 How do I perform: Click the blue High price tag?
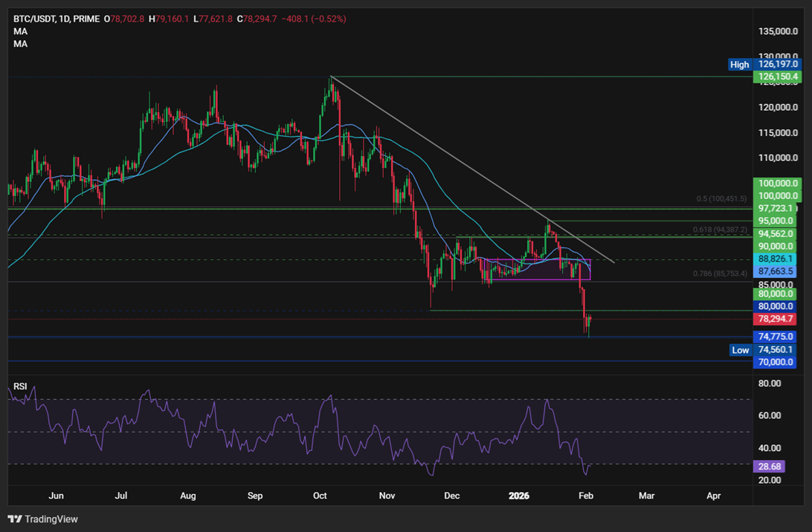[x=739, y=64]
